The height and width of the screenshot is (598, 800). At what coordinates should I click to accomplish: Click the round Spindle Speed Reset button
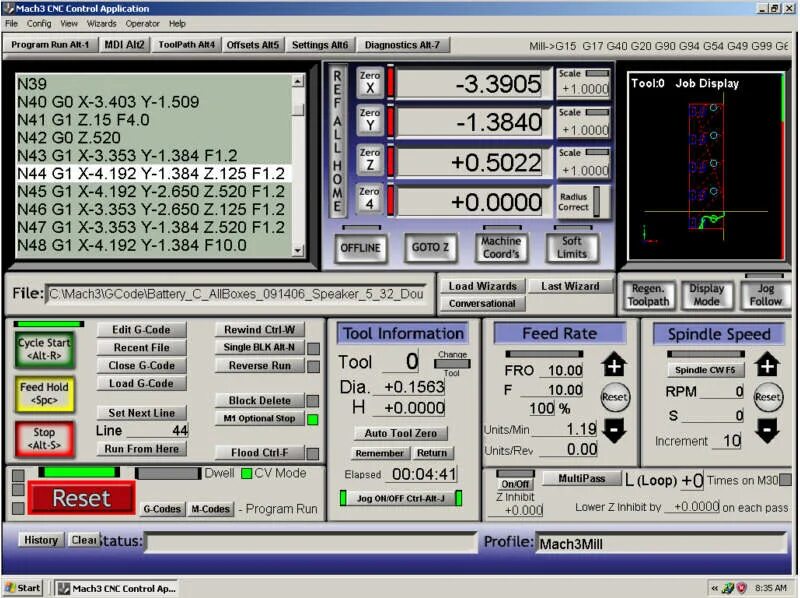click(x=767, y=396)
